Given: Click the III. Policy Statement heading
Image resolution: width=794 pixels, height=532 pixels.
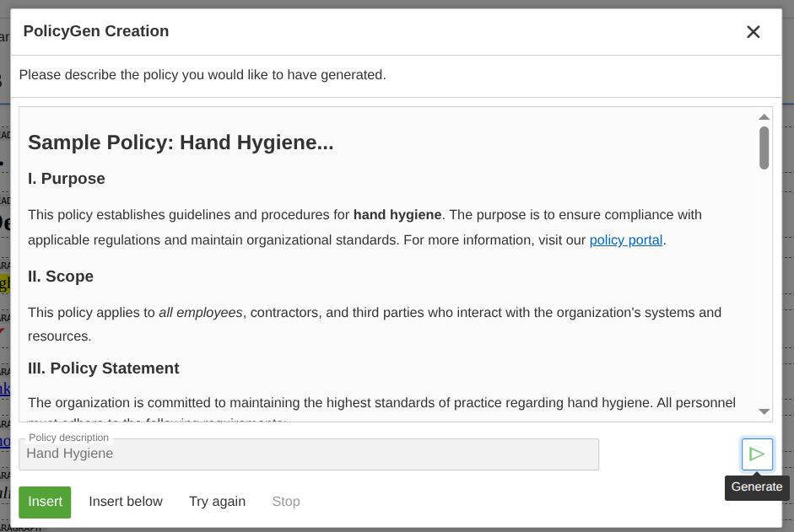Looking at the screenshot, I should click(x=104, y=368).
